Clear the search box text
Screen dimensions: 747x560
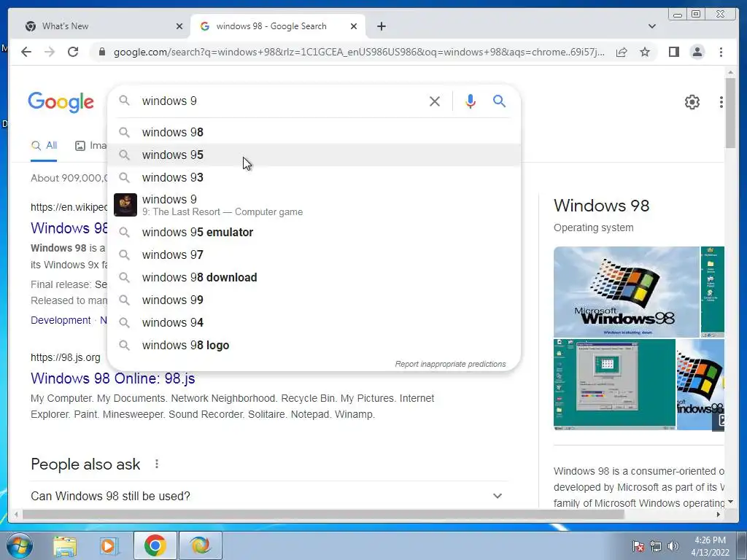(x=435, y=101)
